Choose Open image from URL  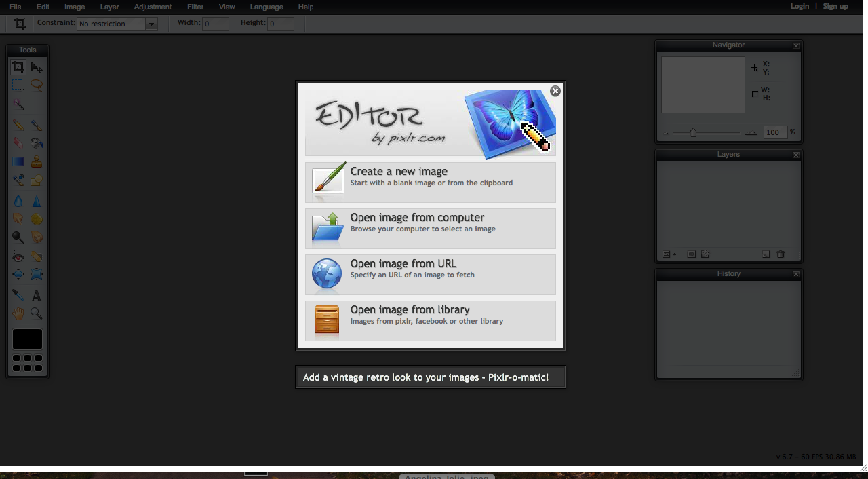[431, 275]
